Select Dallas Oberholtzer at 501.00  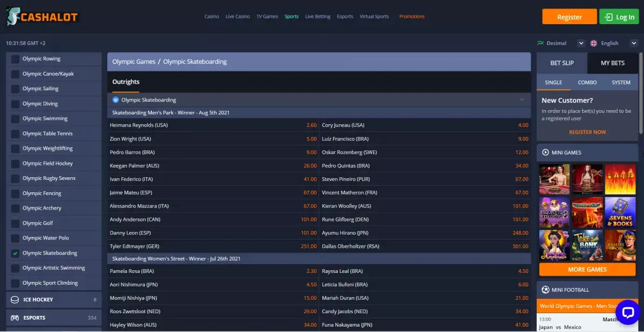(x=425, y=247)
